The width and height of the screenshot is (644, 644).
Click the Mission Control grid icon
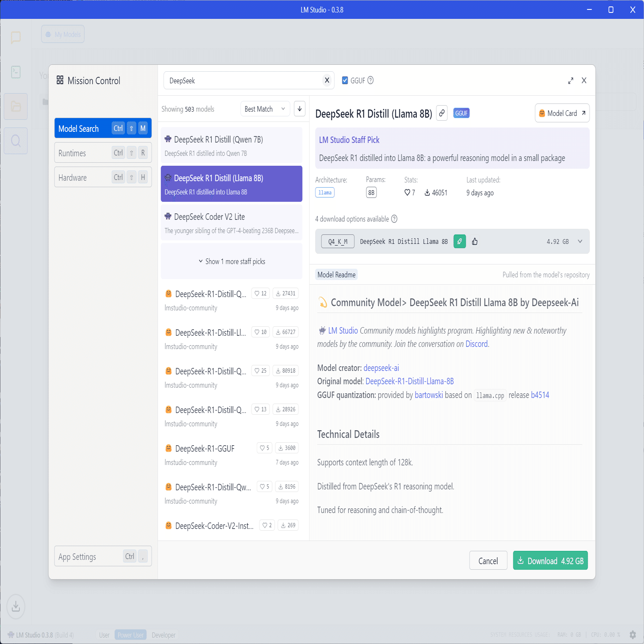60,80
